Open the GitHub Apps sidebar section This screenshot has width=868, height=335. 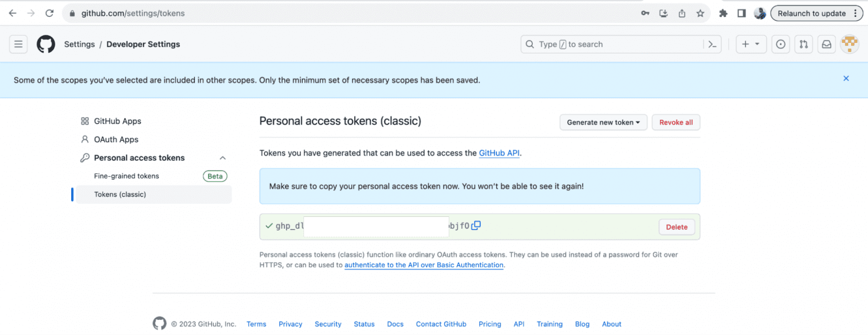117,121
